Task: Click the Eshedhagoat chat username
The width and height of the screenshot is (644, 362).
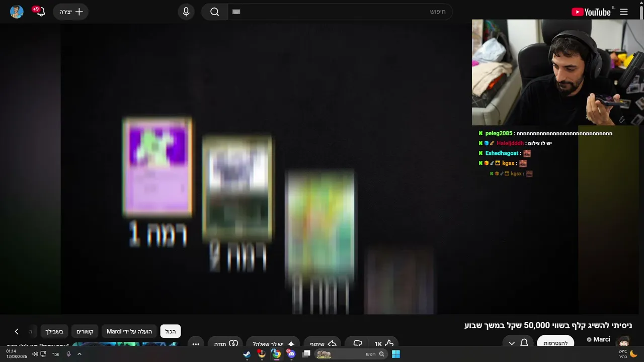Action: 502,153
